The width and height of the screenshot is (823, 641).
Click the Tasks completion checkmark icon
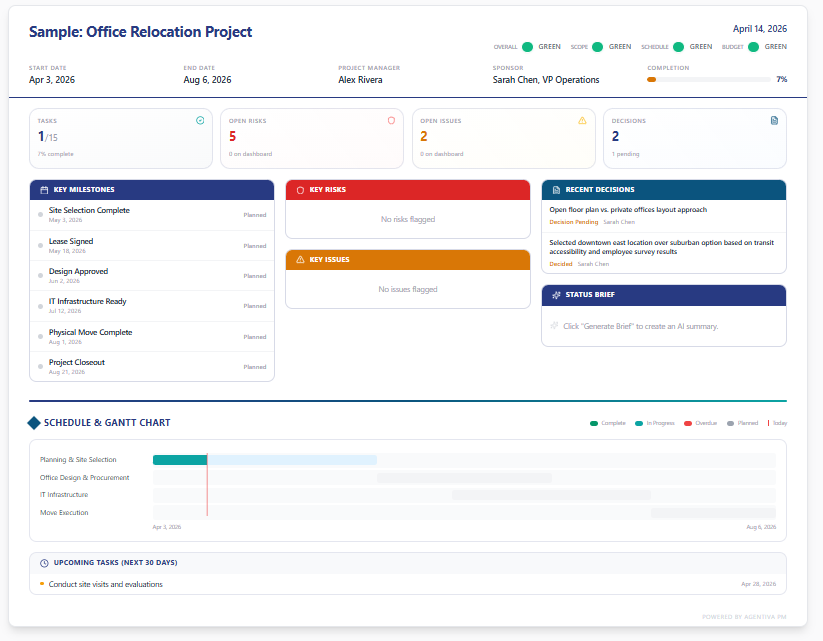[x=202, y=119]
